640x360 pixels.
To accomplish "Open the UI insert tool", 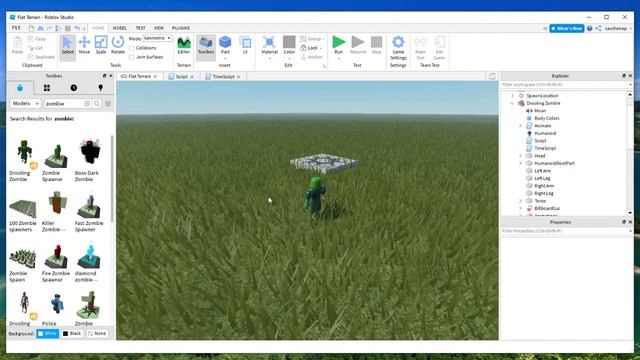I will tap(245, 45).
